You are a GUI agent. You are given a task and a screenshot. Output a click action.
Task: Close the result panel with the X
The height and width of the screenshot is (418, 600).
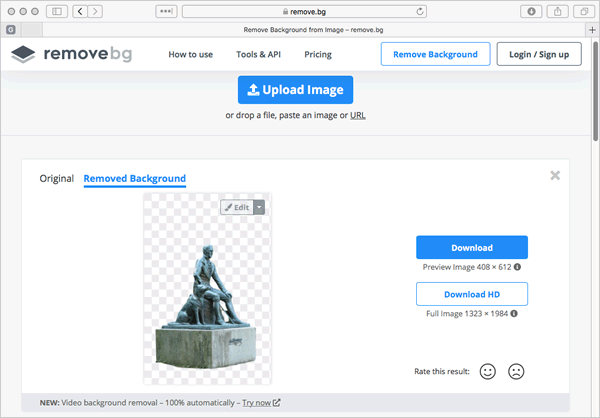point(555,175)
